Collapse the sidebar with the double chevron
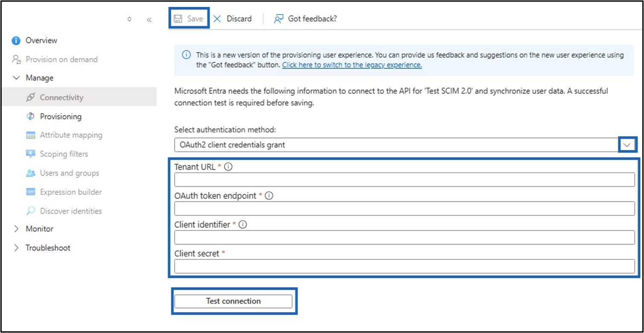644x333 pixels. click(149, 20)
